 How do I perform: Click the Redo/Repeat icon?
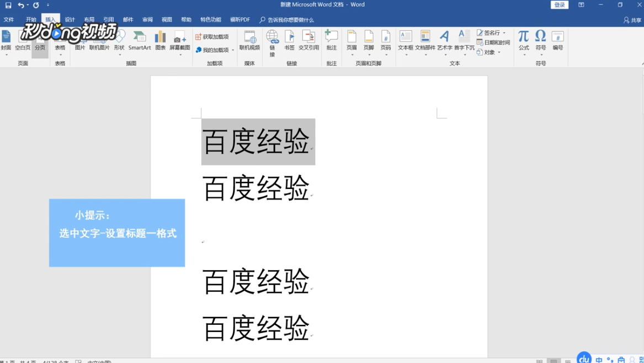click(x=36, y=6)
